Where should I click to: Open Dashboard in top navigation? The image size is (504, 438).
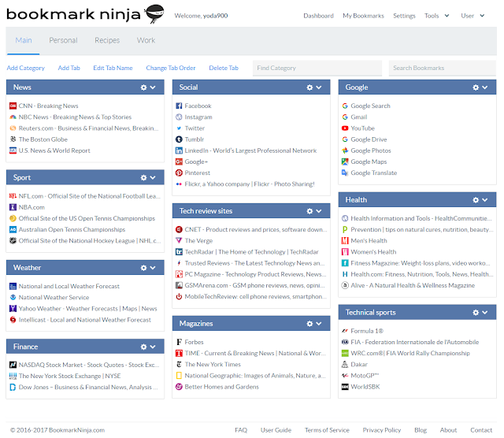click(x=318, y=16)
